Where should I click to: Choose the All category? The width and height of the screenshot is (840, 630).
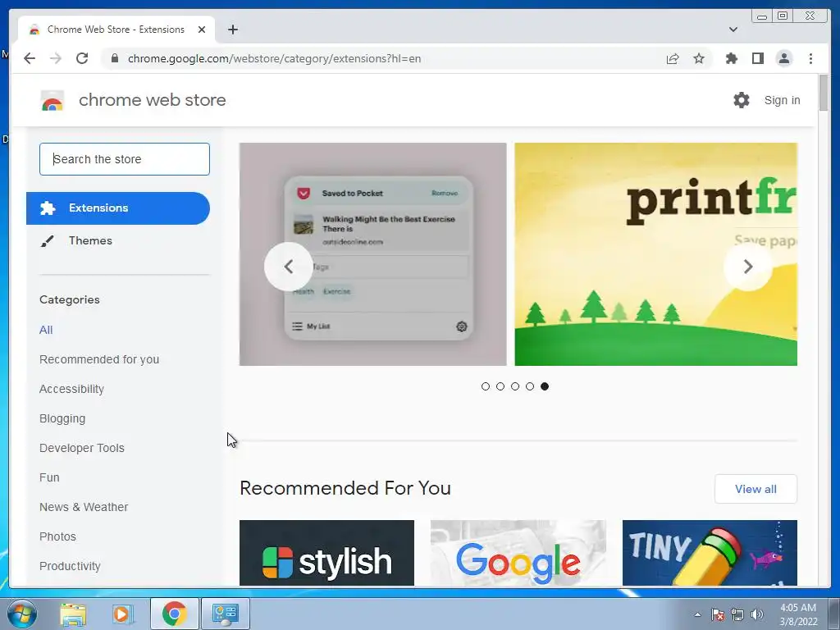(46, 330)
